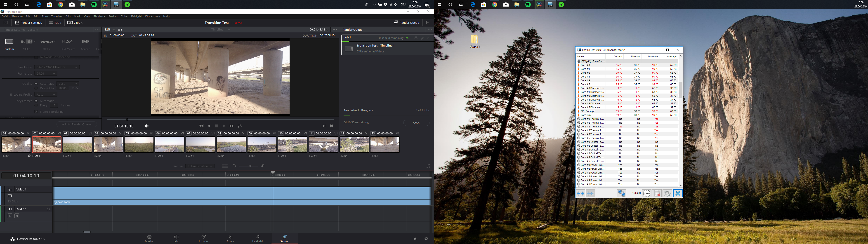This screenshot has height=244, width=868.
Task: Open HWiNFO network monitors icon
Action: pyautogui.click(x=621, y=193)
